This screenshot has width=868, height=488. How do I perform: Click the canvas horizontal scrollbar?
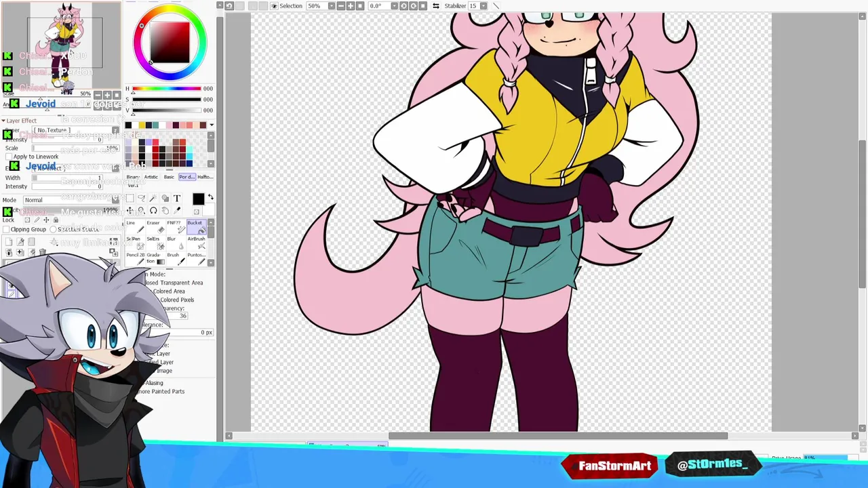click(557, 436)
